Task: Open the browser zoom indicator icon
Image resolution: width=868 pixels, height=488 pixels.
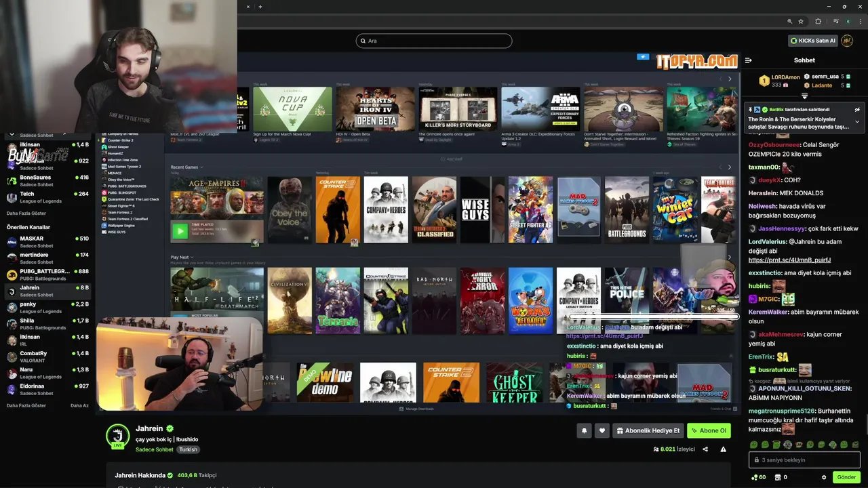Action: tap(790, 21)
